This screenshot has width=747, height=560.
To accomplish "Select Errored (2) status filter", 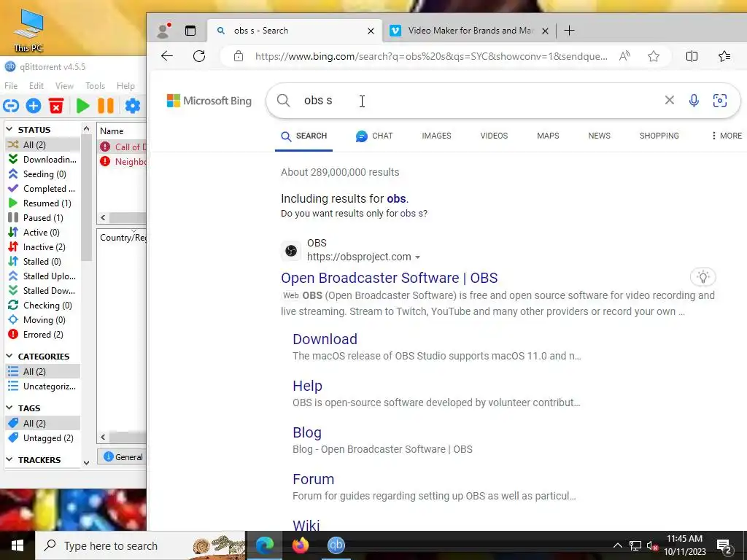I will point(42,334).
